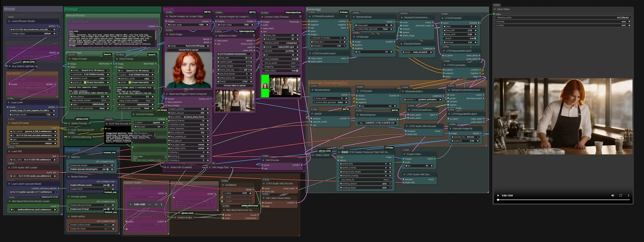
Task: Click the Save Video player seek bar
Action: tap(564, 200)
